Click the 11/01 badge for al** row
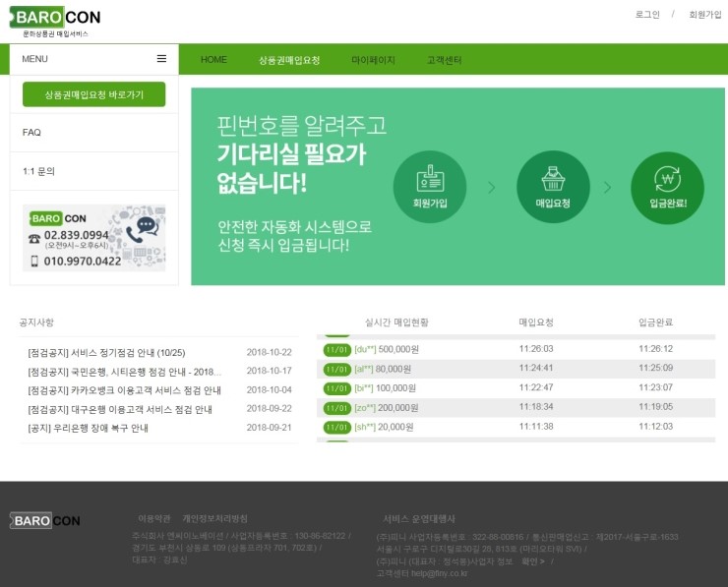The height and width of the screenshot is (587, 728). (x=337, y=370)
